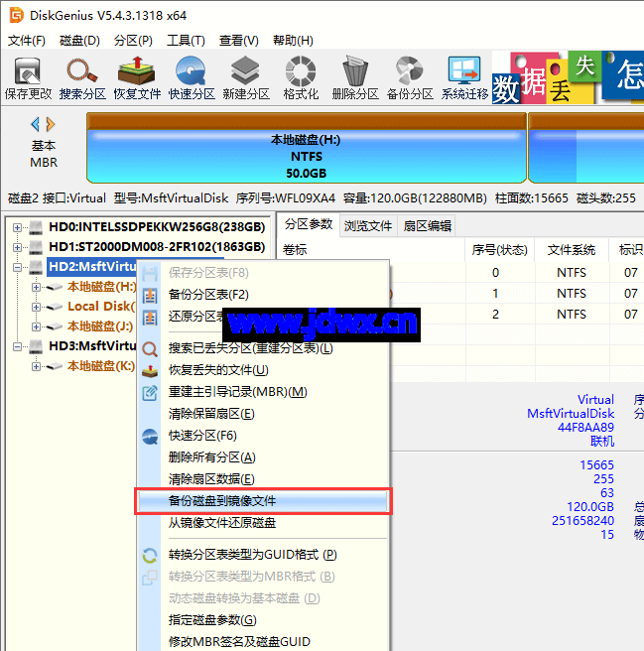Click the 数据丢失 advertisement banner

(568, 77)
